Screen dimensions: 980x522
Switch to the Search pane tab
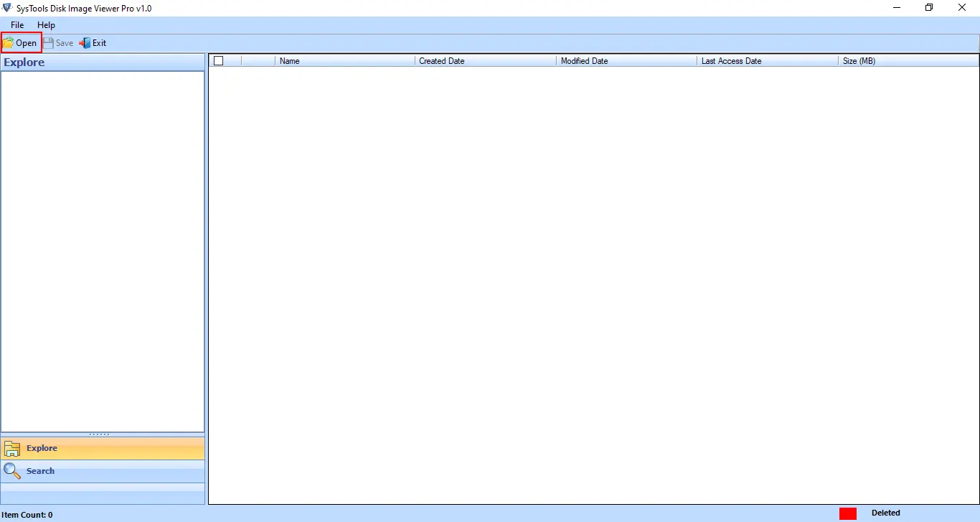click(x=103, y=471)
